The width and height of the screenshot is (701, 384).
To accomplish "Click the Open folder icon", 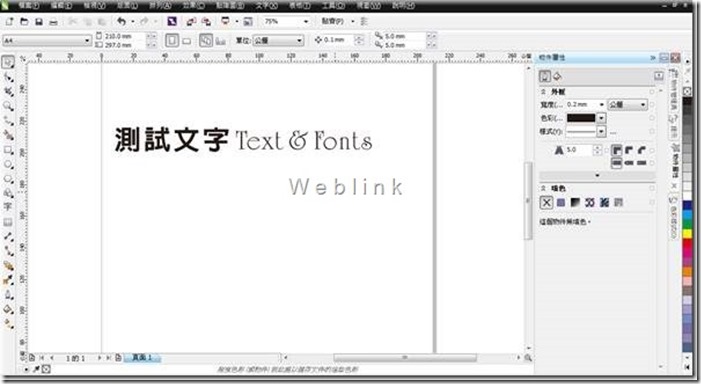I will pos(24,21).
